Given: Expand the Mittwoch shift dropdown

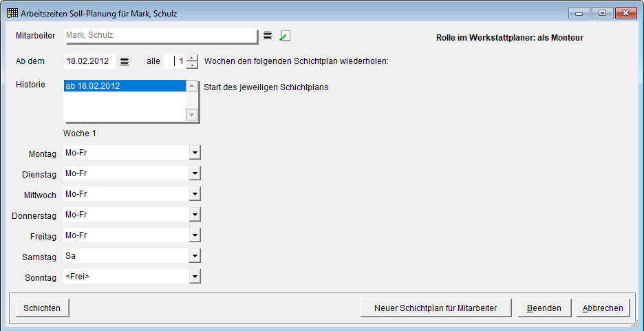Looking at the screenshot, I should 195,194.
